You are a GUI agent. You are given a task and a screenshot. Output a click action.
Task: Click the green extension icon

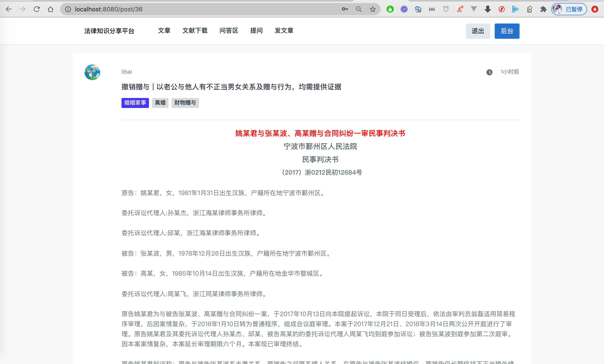[x=390, y=9]
